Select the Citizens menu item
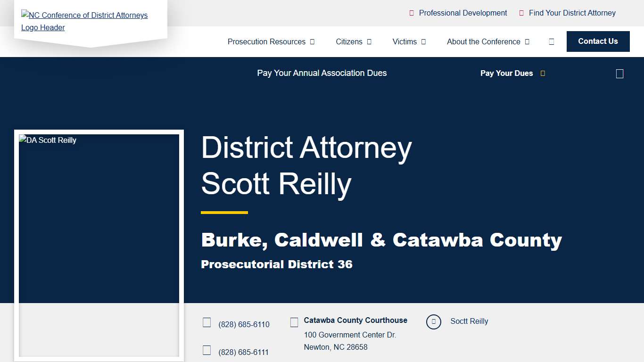This screenshot has height=362, width=644. [x=349, y=41]
